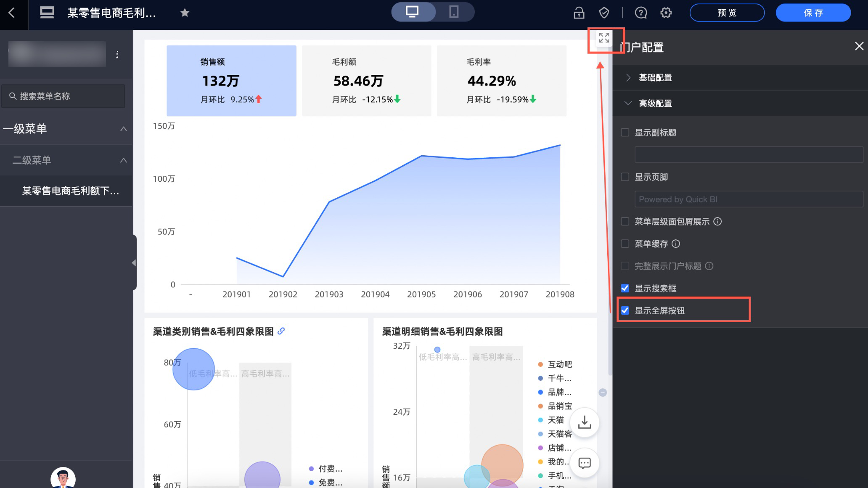Favorite the portal with the star icon
This screenshot has height=488, width=868.
pyautogui.click(x=185, y=13)
